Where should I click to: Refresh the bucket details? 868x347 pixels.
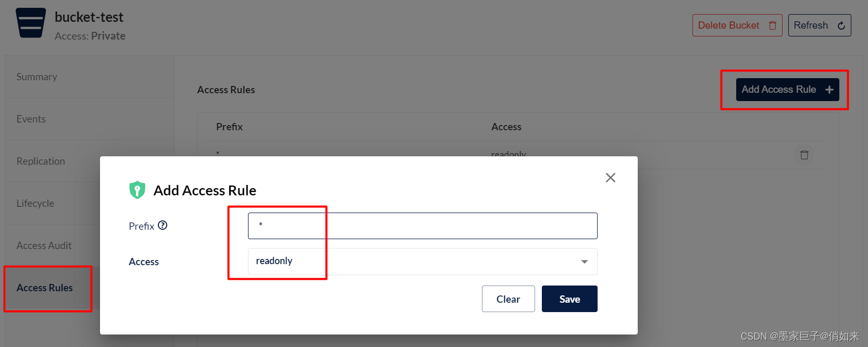pos(819,26)
